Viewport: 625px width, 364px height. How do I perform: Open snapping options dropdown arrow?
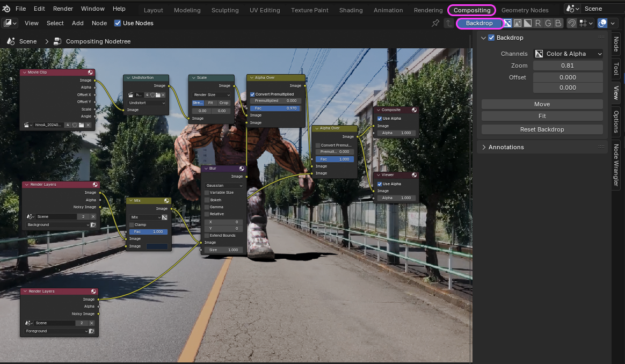pyautogui.click(x=591, y=23)
